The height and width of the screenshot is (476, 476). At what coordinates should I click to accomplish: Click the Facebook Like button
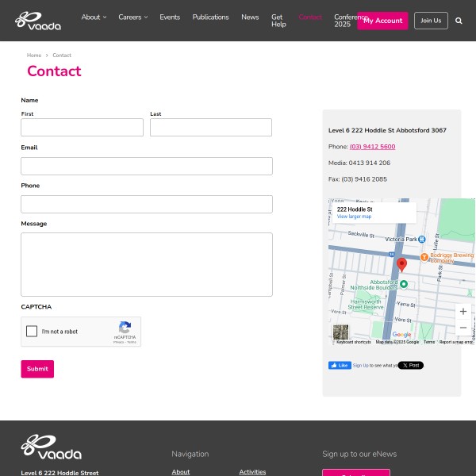click(x=340, y=365)
